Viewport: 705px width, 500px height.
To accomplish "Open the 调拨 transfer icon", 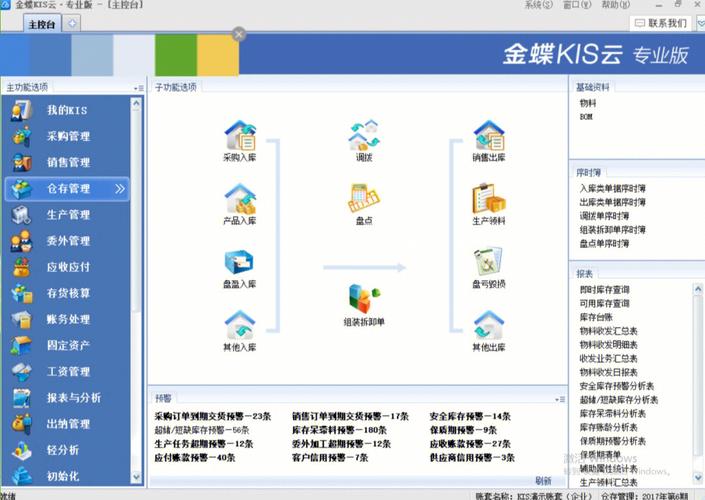I will click(364, 135).
